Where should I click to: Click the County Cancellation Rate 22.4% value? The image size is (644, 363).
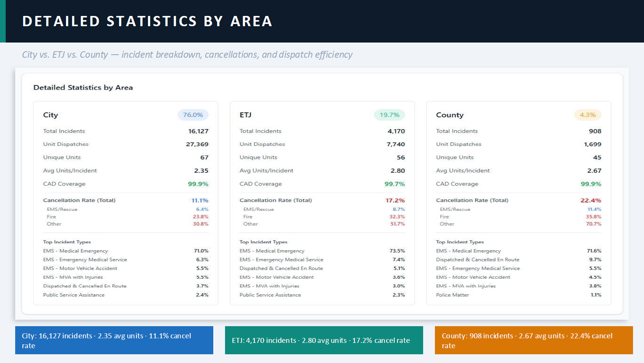tap(590, 200)
